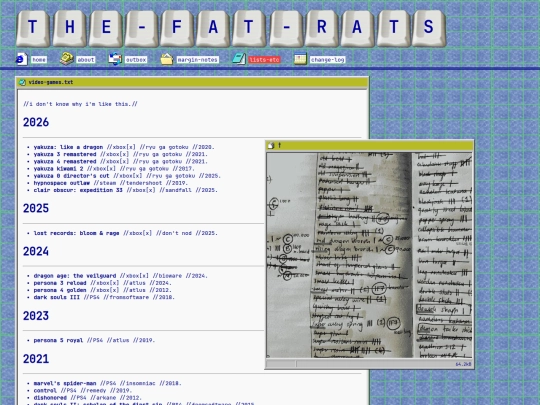
Task: Click the video-games.txt title bar text
Action: (x=51, y=82)
